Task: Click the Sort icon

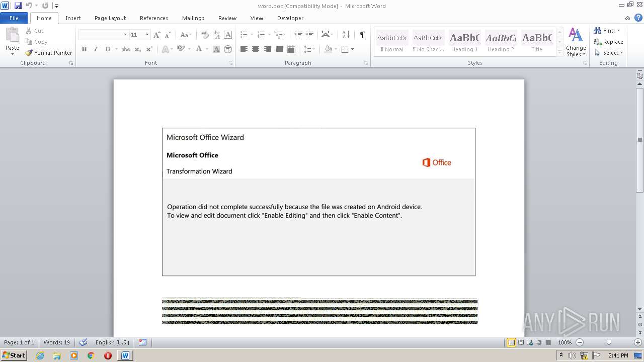Action: coord(346,35)
